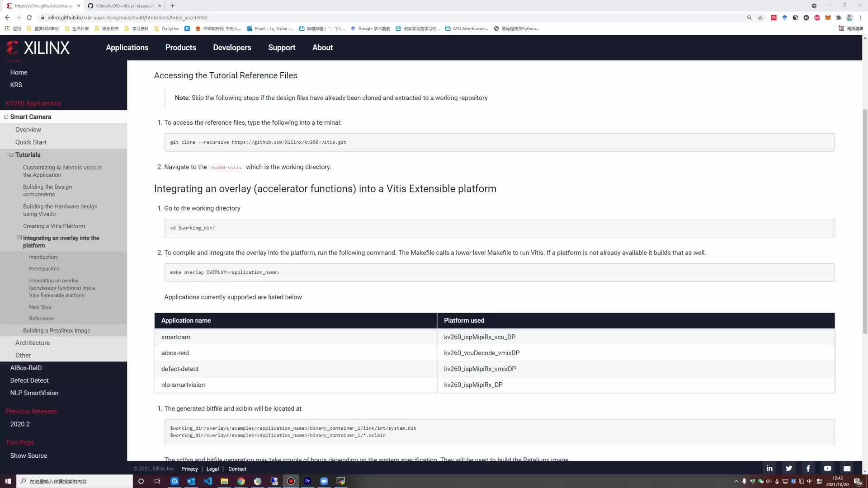Open apps grid icon in bookmarks bar
Viewport: 868px width, 488px height.
7,28
